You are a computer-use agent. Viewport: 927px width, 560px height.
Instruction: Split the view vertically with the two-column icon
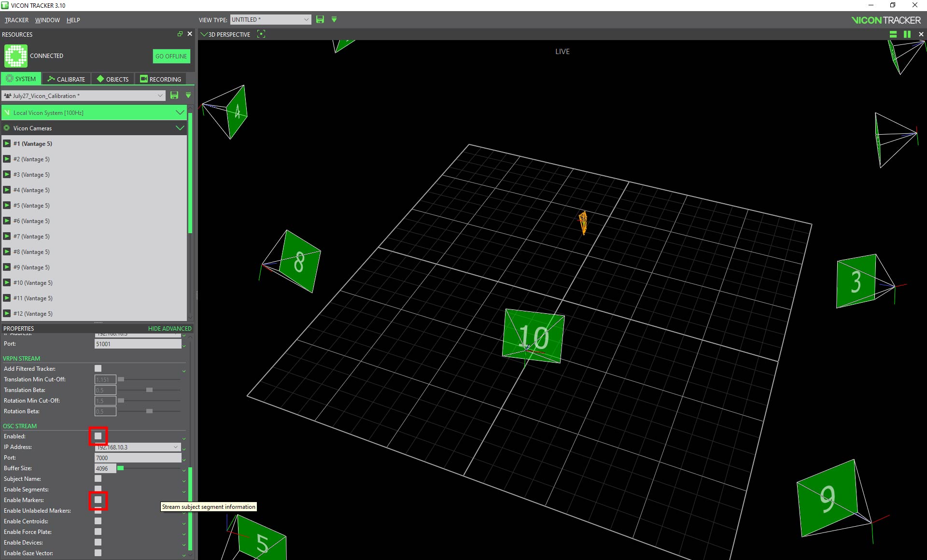(x=907, y=34)
